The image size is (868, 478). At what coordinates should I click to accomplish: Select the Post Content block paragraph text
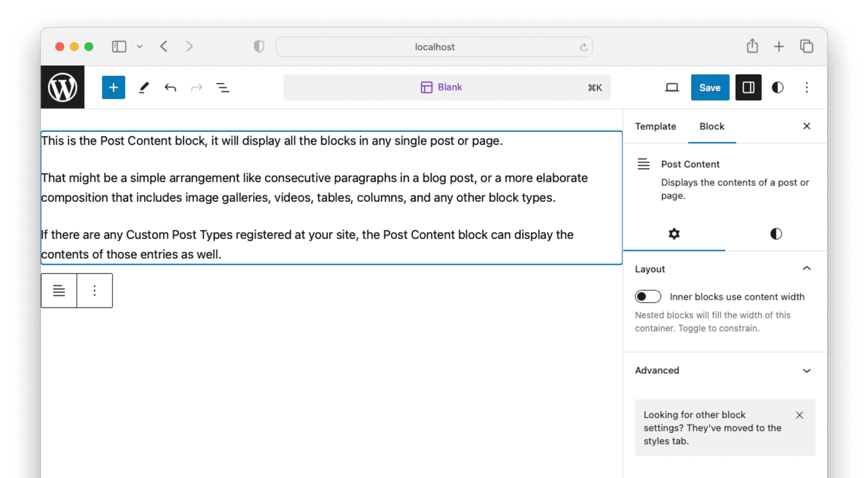331,197
